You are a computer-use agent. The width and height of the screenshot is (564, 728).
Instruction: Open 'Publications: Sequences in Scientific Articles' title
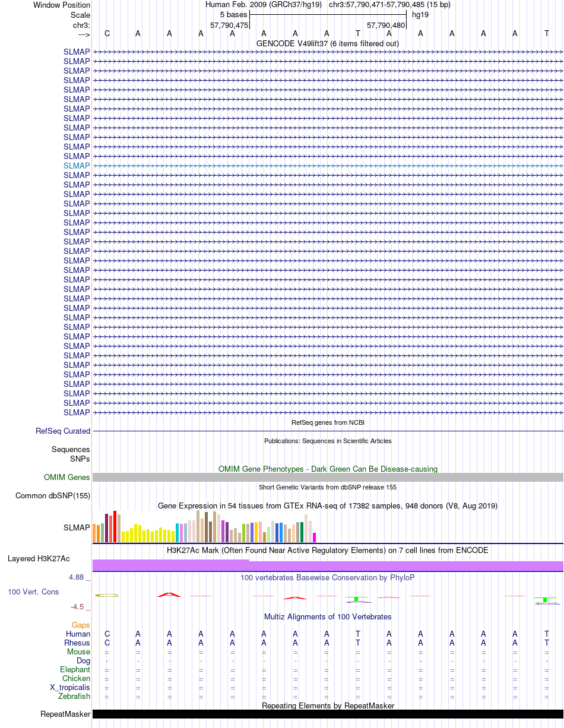coord(328,441)
